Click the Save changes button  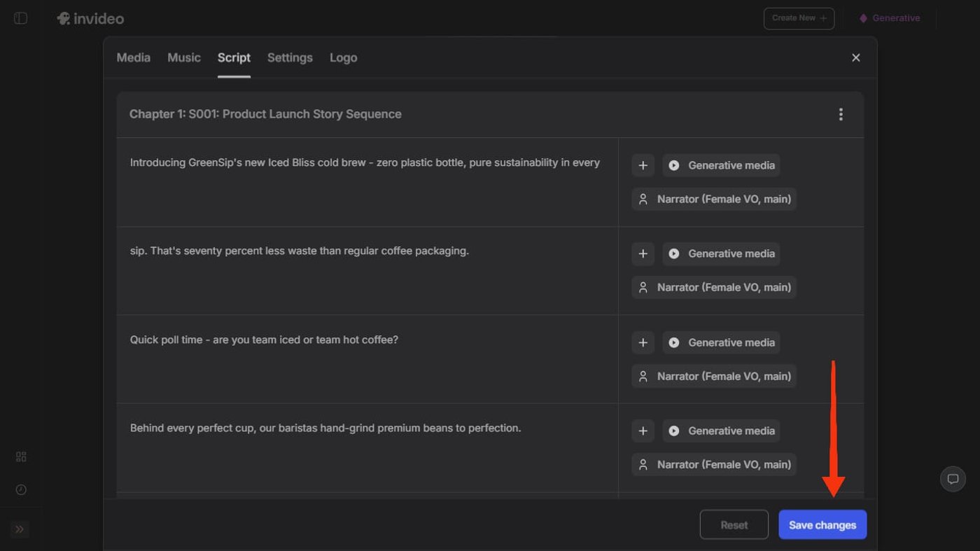pos(822,525)
